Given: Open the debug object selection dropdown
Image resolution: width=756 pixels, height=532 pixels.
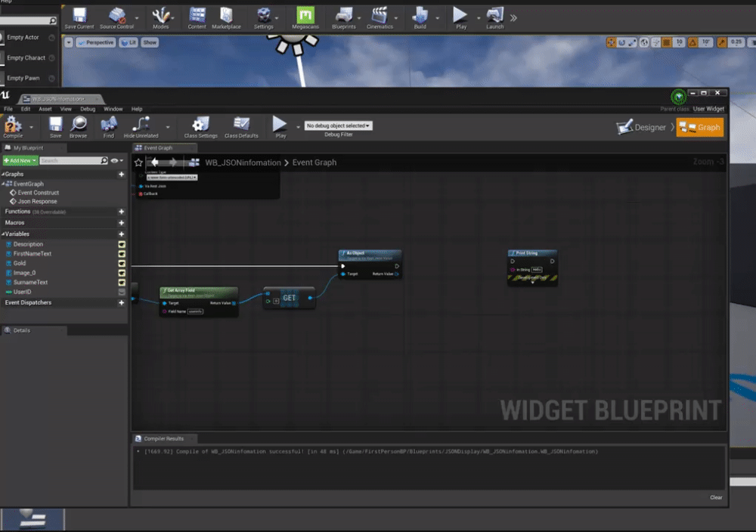Looking at the screenshot, I should [338, 125].
